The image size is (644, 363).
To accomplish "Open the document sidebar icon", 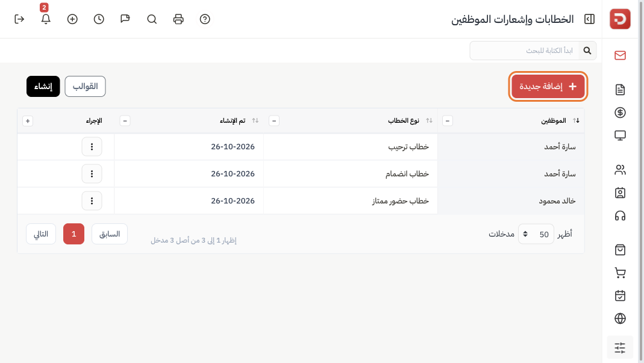I will (620, 90).
